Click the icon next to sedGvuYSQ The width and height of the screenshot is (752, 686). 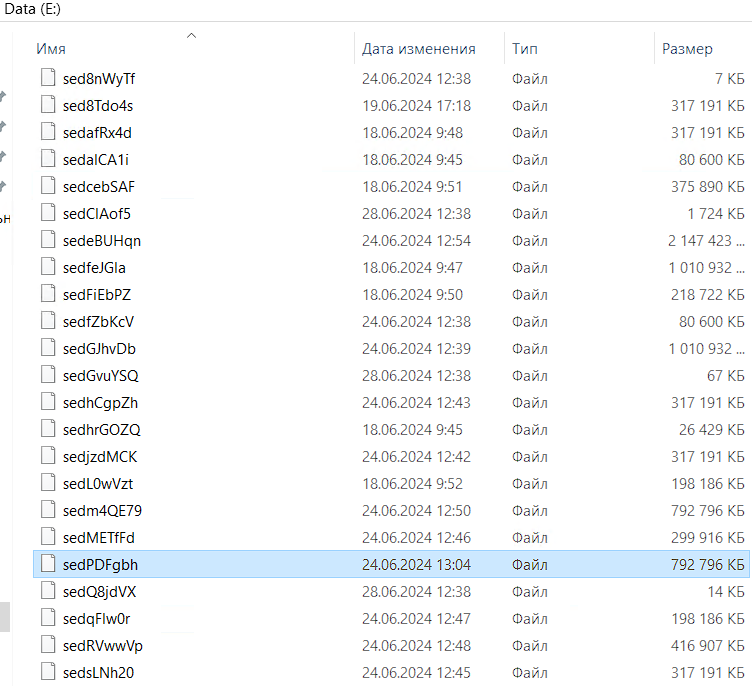(47, 375)
